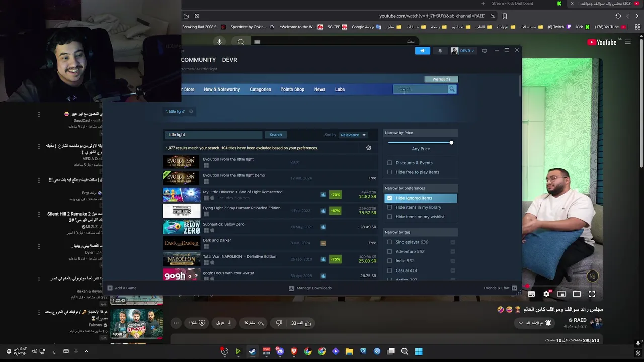Enter fullscreen in YouTube player
Screen dimensions: 644x362
[x=592, y=294]
